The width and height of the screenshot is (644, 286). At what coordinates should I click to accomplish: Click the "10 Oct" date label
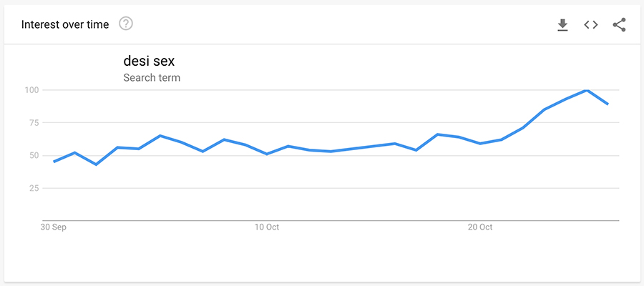(x=267, y=227)
